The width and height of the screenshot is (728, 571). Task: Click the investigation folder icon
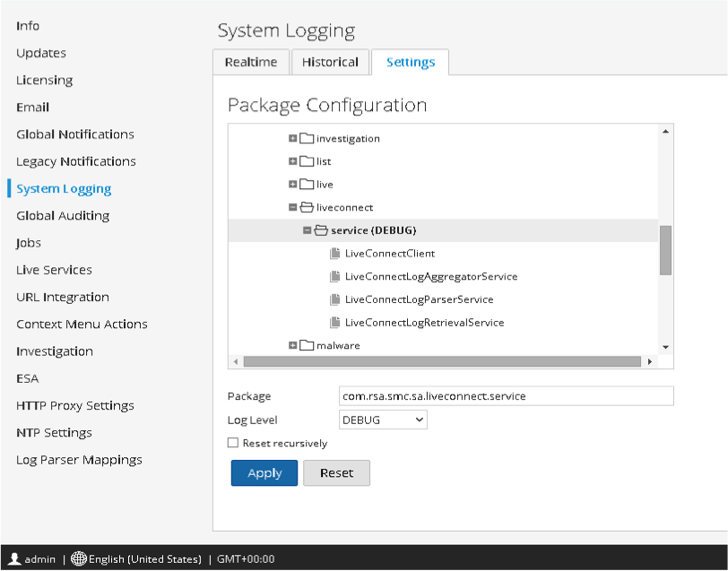point(307,139)
